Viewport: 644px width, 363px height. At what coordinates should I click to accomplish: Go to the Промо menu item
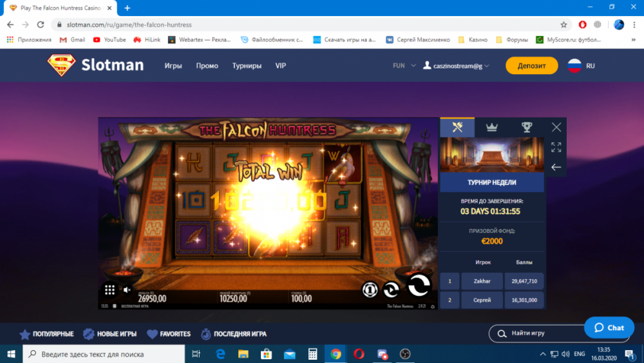207,66
